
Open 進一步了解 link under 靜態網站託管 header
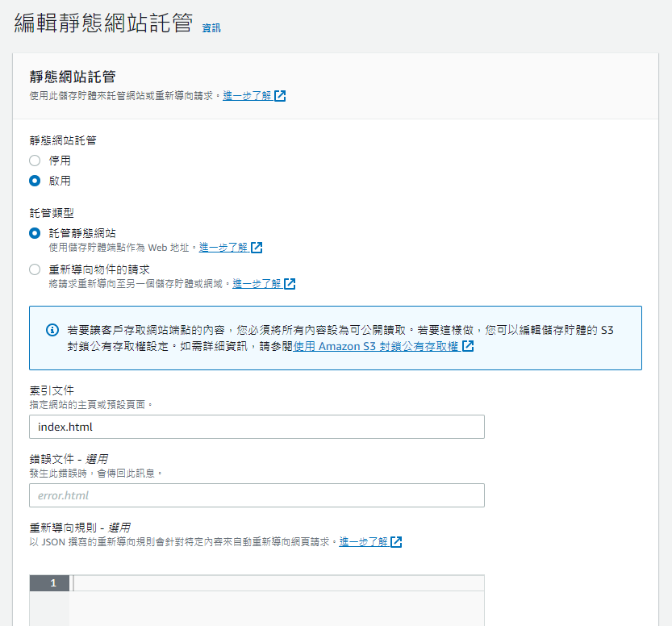pyautogui.click(x=247, y=96)
